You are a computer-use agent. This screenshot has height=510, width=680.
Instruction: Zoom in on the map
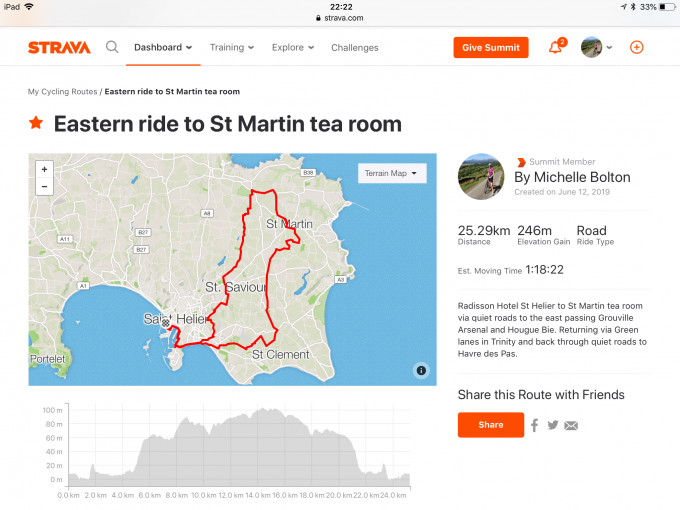[x=44, y=170]
